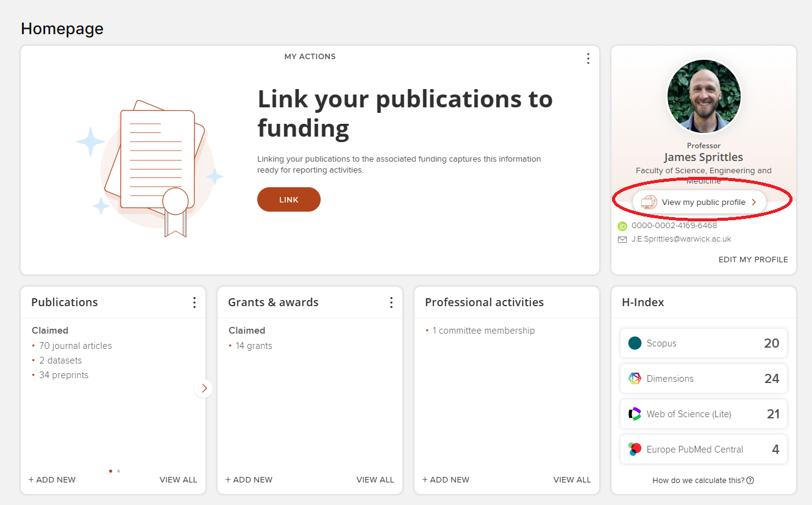Click the Scopus logo icon
812x505 pixels.
coord(635,343)
